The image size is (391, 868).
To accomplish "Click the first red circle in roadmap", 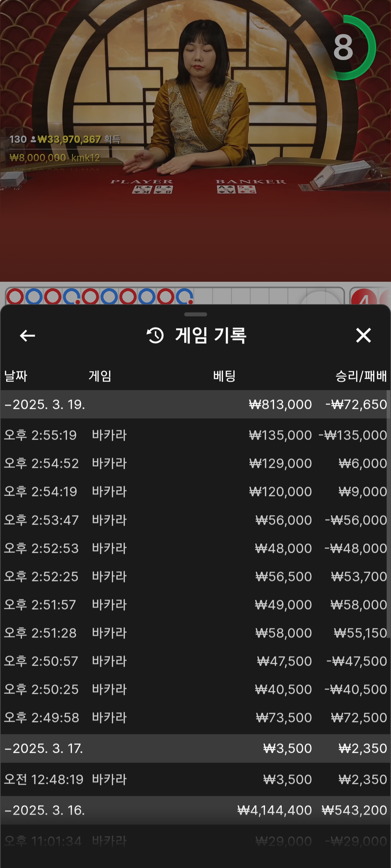I will click(15, 297).
